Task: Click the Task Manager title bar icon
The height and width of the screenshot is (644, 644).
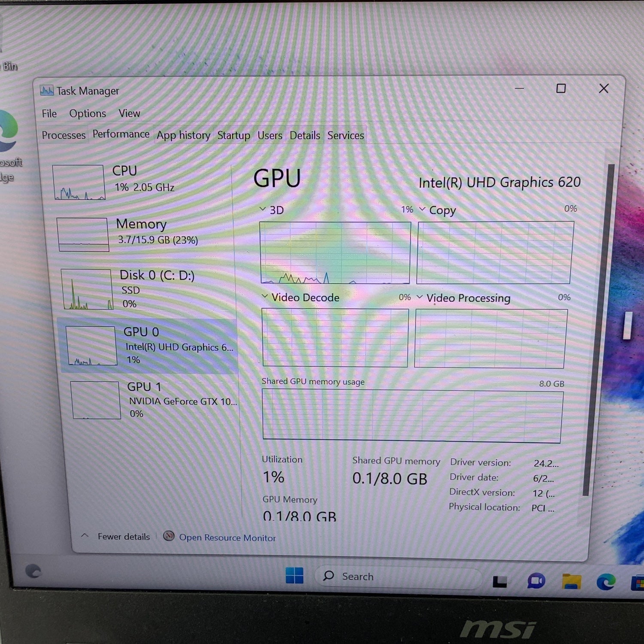Action: pos(47,90)
